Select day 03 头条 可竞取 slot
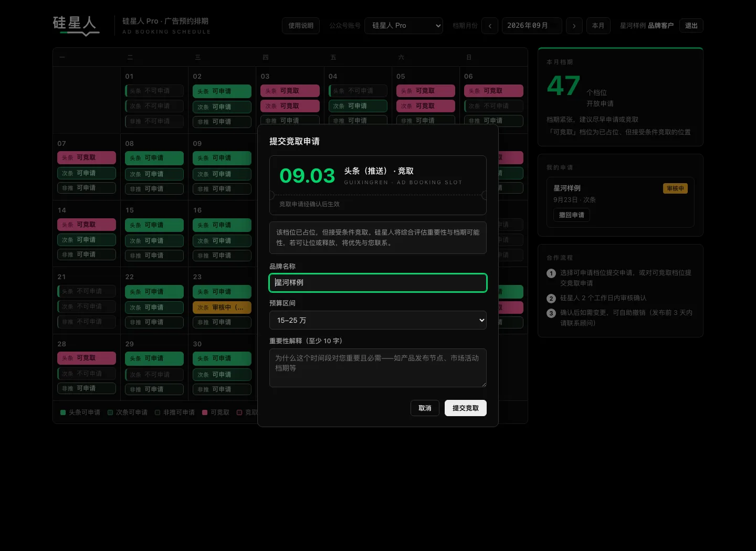 click(290, 91)
